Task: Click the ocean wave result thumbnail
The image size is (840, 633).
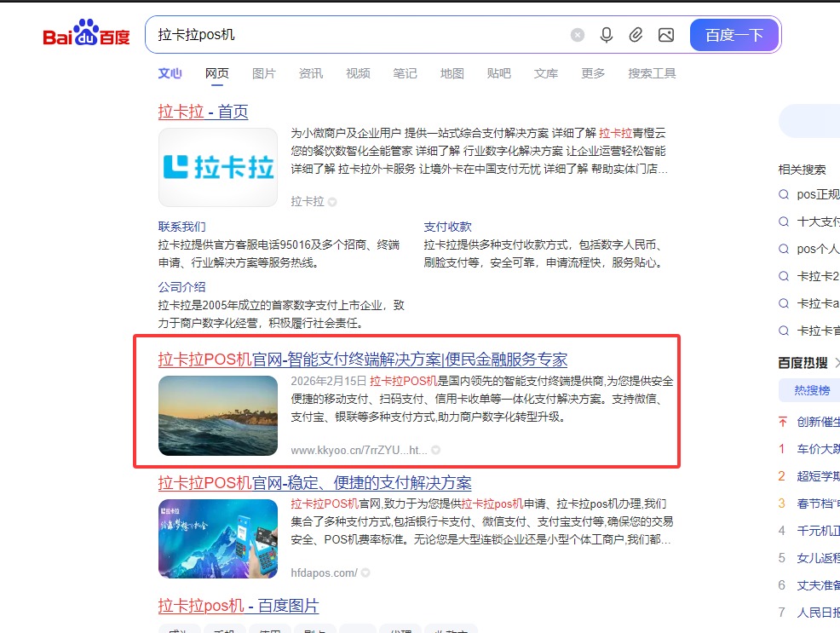Action: tap(218, 417)
